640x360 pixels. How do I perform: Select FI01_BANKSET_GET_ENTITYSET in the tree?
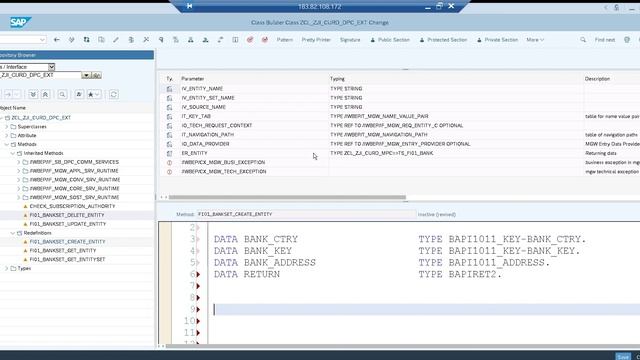[x=67, y=260]
